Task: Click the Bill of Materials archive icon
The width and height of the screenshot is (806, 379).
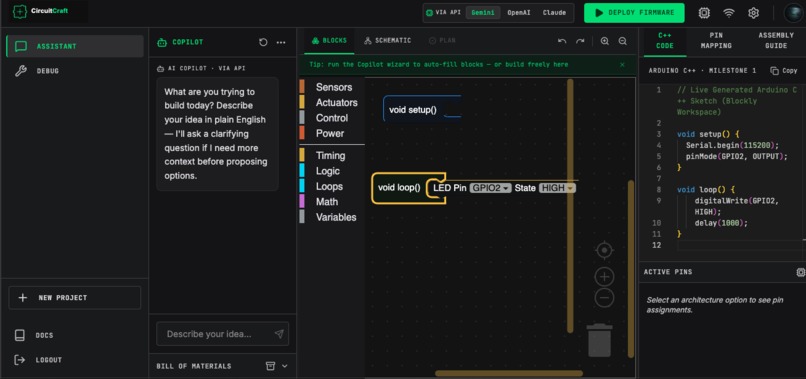Action: coord(270,366)
